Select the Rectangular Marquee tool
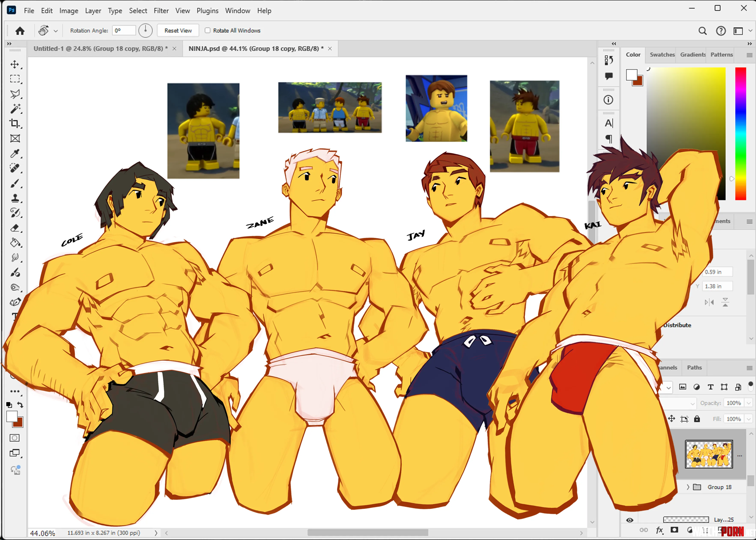 15,79
